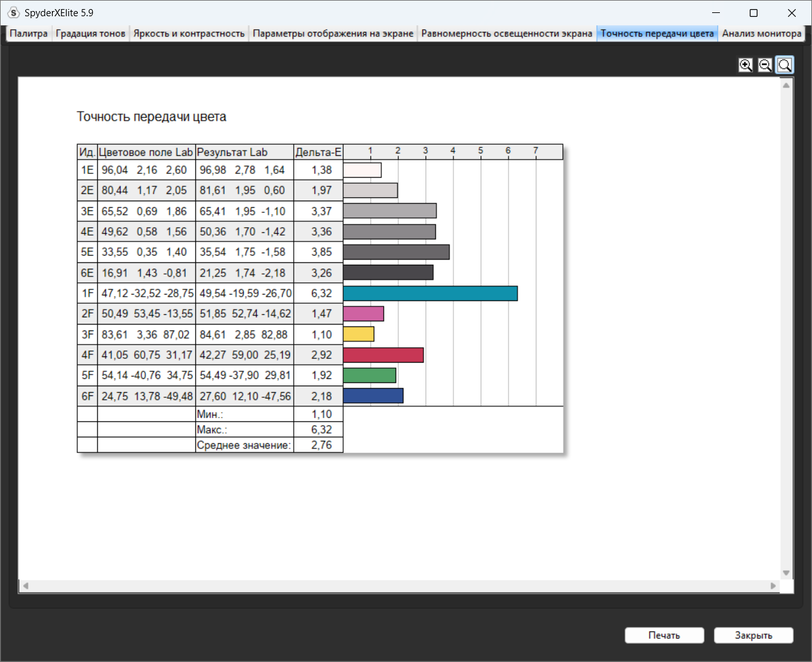Viewport: 812px width, 662px height.
Task: Switch to Градация тонов tab
Action: tap(90, 33)
